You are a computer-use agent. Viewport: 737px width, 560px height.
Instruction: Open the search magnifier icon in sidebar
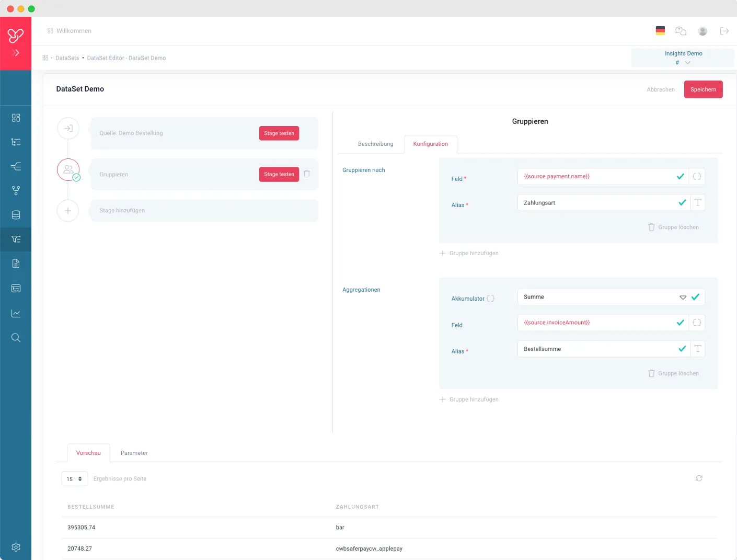(x=16, y=338)
